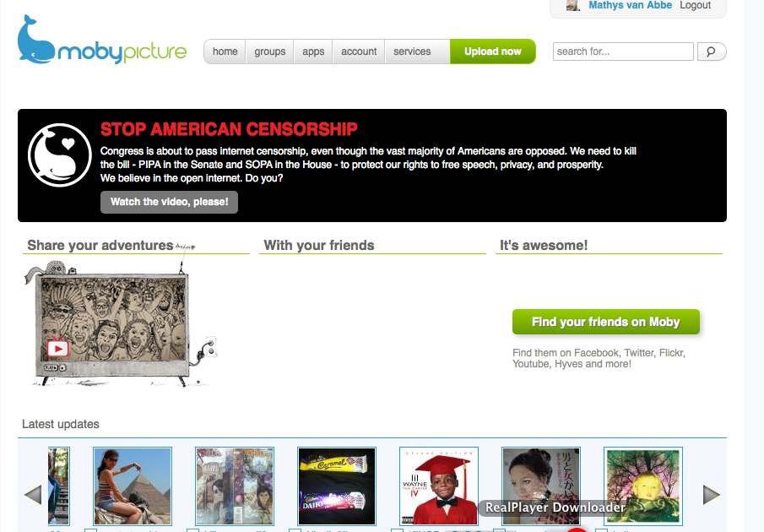
Task: Focus the search for... input field
Action: pyautogui.click(x=623, y=52)
